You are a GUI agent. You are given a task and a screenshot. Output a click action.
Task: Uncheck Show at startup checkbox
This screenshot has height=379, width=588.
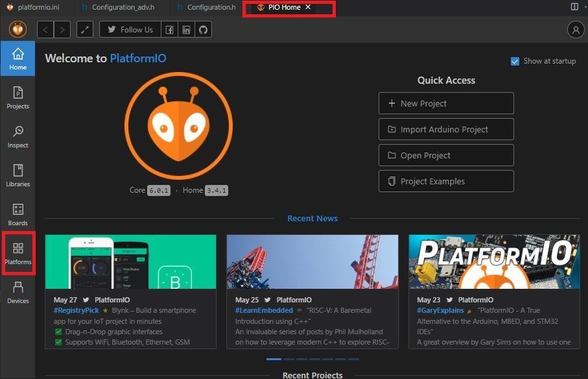515,61
